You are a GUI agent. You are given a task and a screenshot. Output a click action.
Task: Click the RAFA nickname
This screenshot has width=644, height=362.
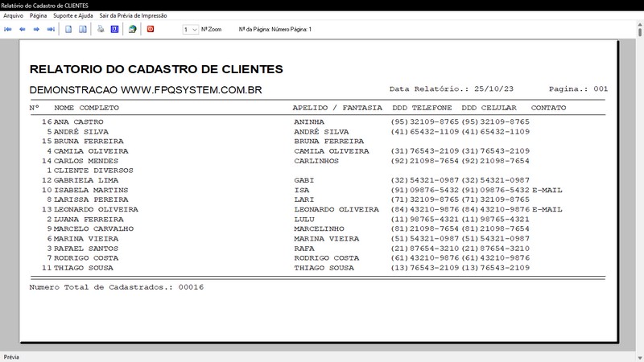(x=304, y=249)
